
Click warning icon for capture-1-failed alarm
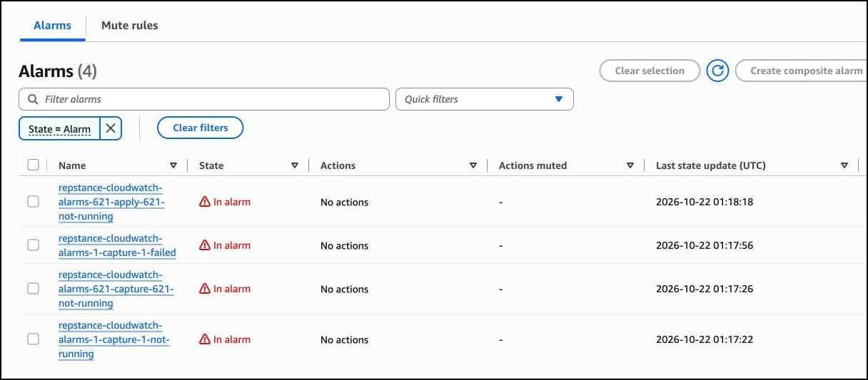[205, 245]
